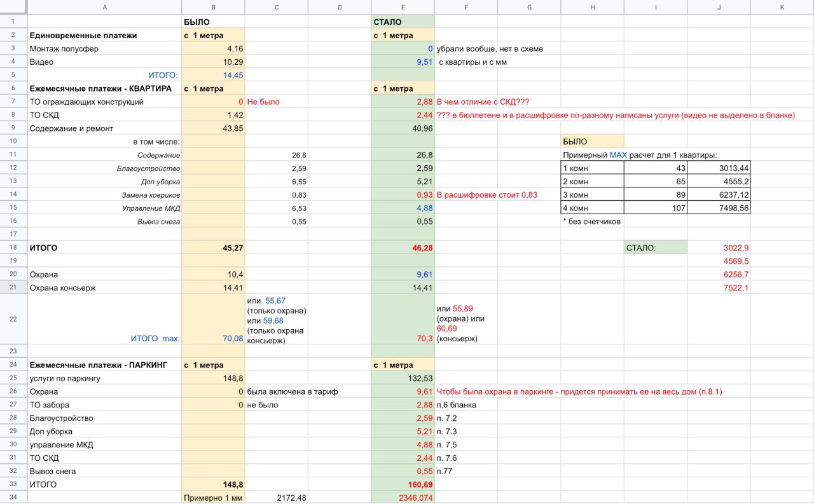Screen dimensions: 814x504
Task: Select the value 2172,48
Action: point(277,498)
